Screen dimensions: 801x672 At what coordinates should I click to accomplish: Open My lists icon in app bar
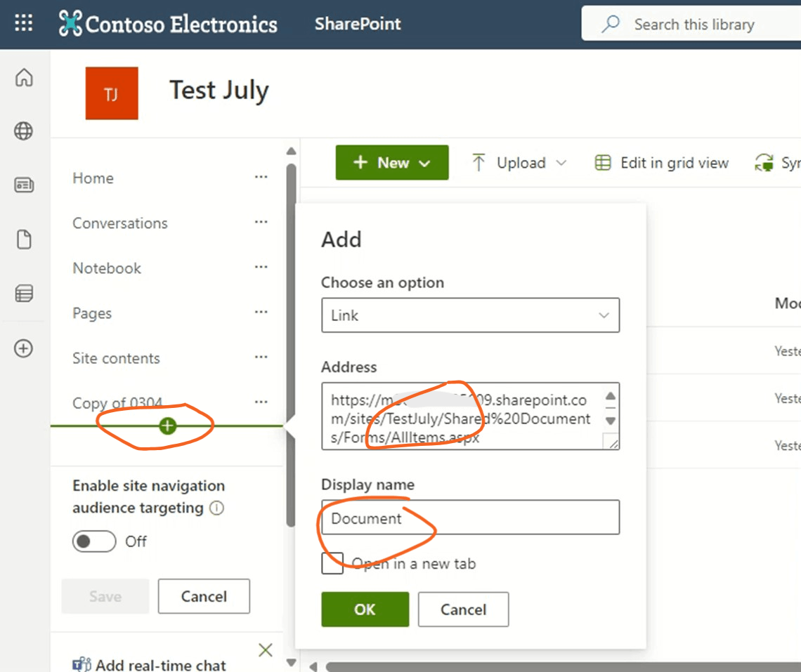point(23,294)
